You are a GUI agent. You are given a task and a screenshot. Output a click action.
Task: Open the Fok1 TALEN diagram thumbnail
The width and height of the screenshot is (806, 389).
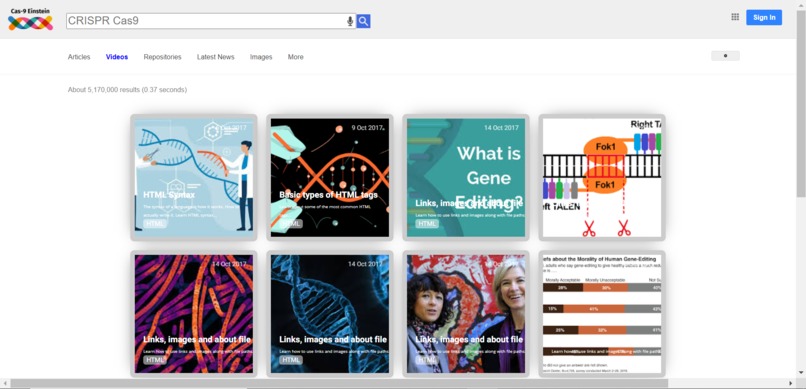tap(602, 177)
